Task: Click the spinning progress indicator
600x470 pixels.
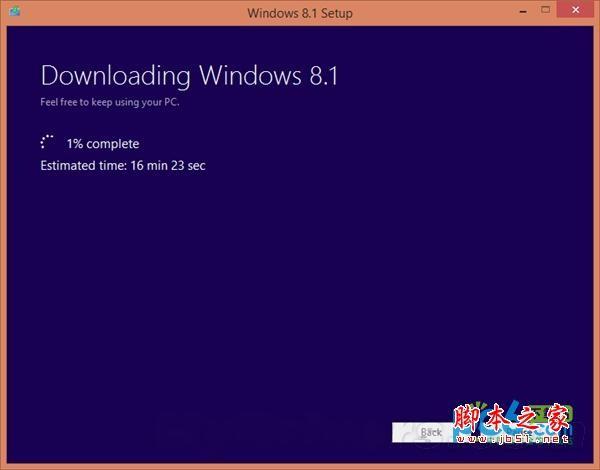Action: 47,142
